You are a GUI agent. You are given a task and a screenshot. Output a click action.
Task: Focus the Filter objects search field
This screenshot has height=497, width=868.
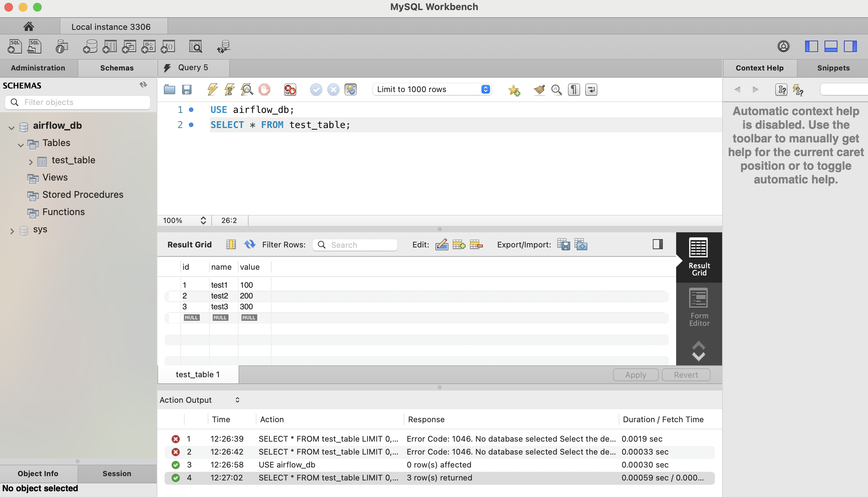[78, 102]
